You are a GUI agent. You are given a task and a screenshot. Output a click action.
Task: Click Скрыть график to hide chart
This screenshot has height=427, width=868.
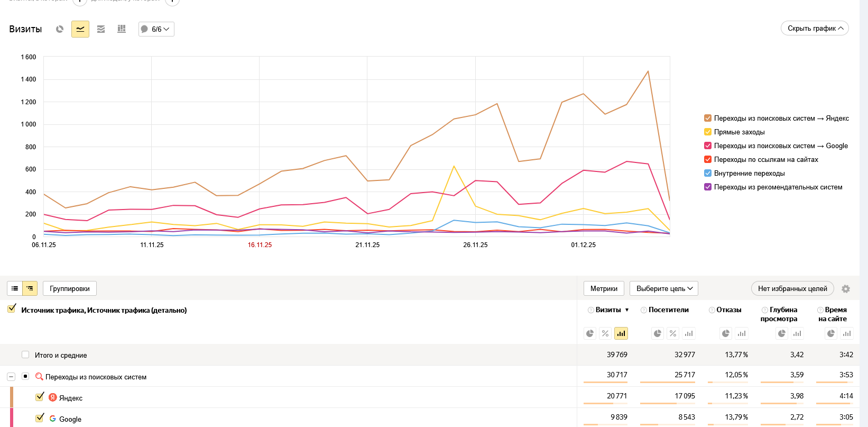pos(815,29)
